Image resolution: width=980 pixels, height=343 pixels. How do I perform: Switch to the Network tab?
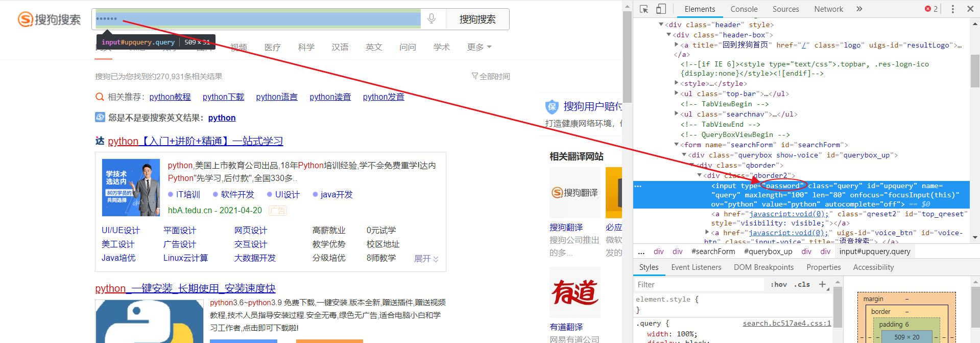[x=829, y=9]
